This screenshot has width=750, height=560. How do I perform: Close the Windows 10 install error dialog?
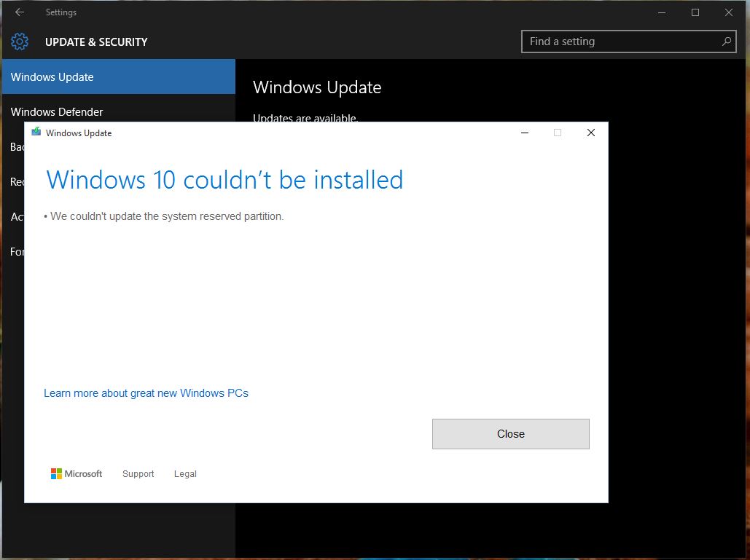510,434
